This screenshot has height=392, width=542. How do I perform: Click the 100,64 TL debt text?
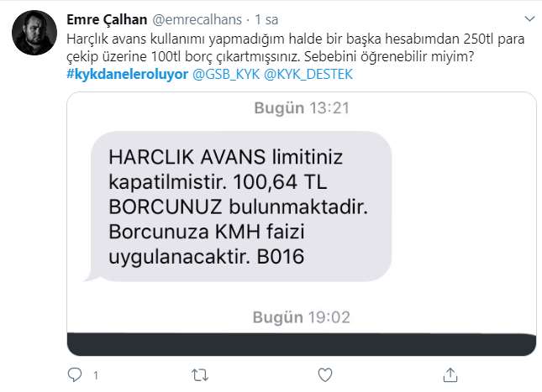pyautogui.click(x=280, y=181)
